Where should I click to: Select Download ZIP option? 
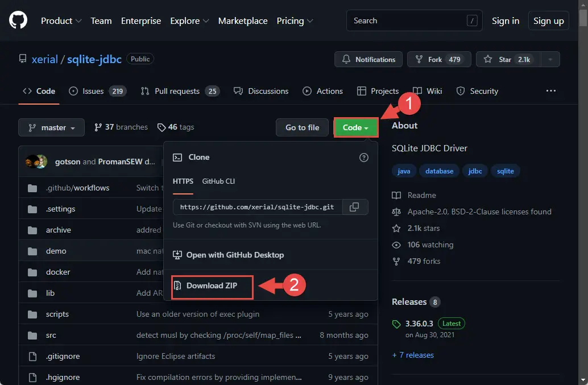tap(212, 285)
